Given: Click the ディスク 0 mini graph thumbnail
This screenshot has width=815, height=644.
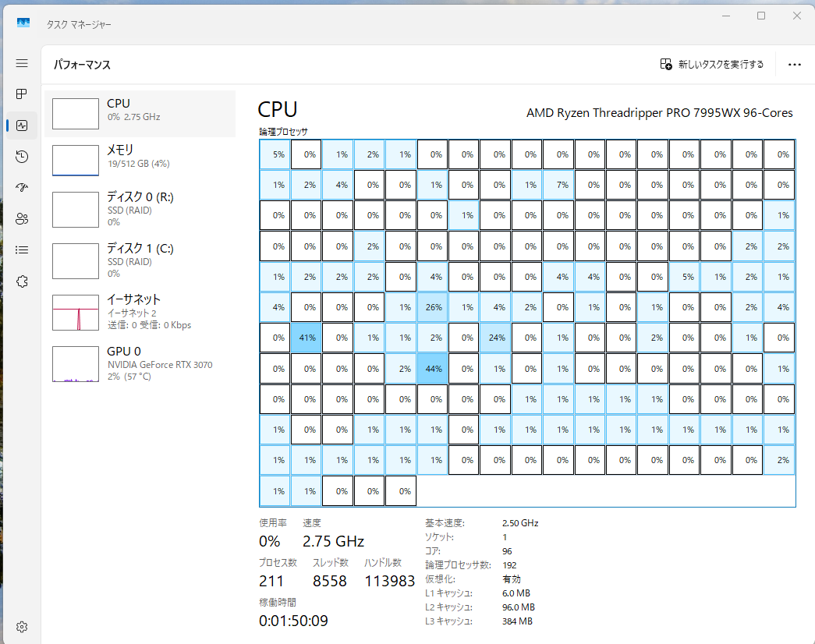Looking at the screenshot, I should [x=76, y=210].
